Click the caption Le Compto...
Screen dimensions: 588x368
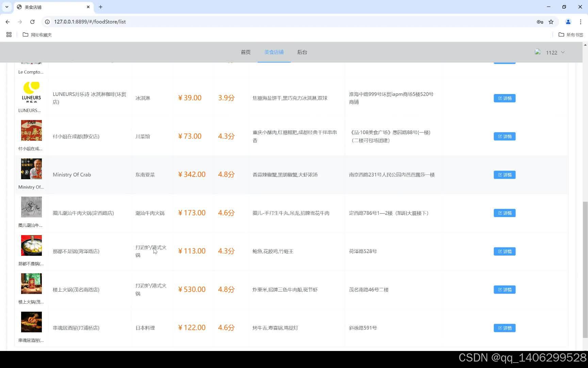pos(31,72)
